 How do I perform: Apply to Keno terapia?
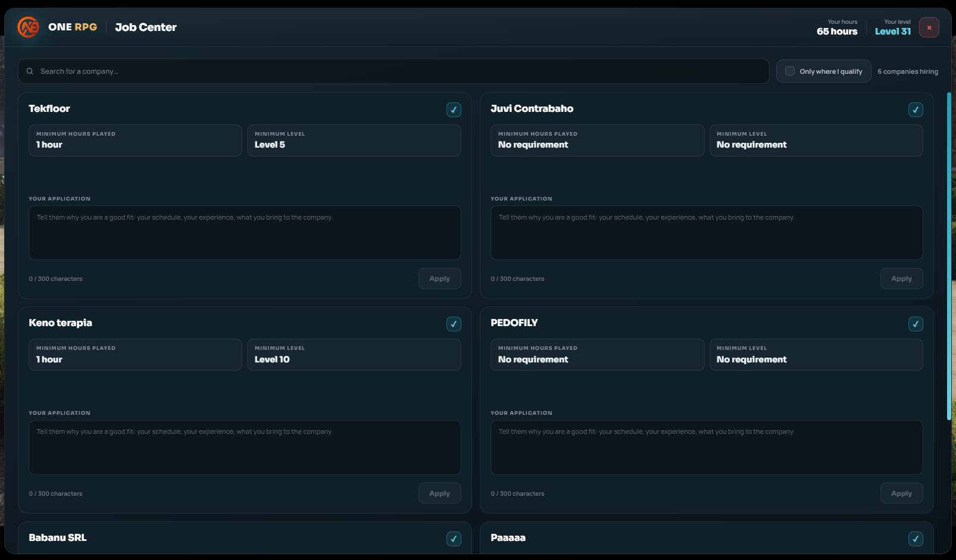point(439,493)
